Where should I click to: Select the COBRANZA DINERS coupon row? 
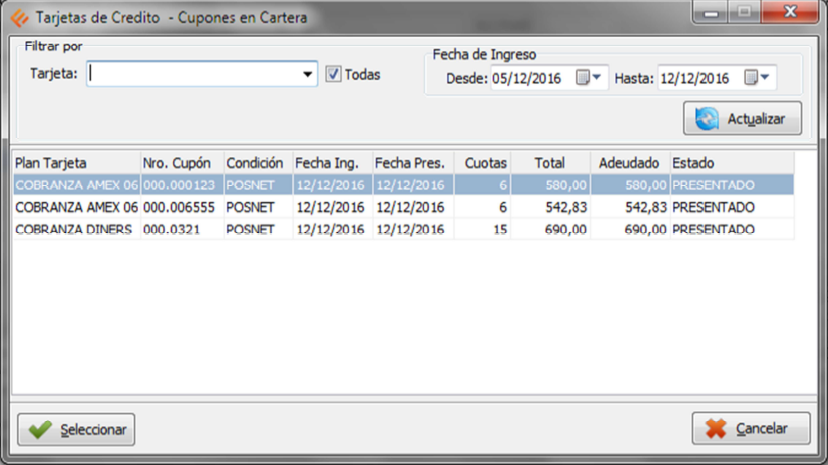76,230
